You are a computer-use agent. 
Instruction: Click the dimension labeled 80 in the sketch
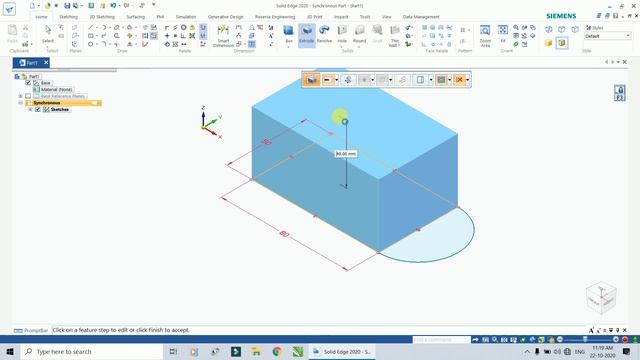click(x=284, y=234)
